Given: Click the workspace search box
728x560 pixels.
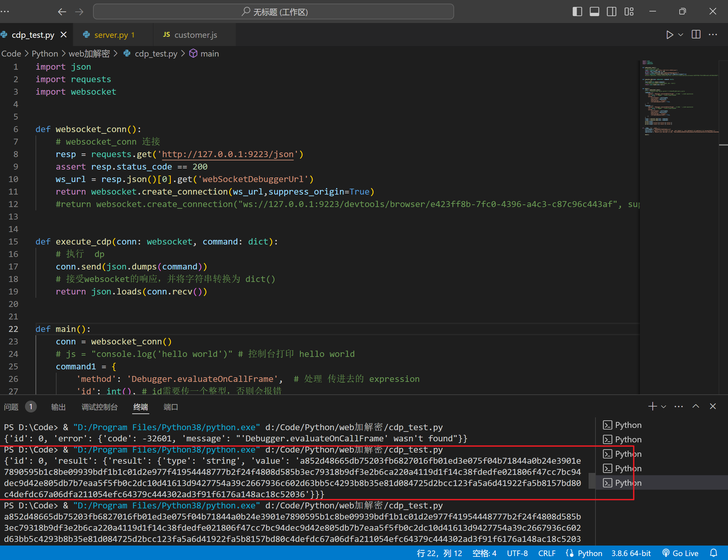Looking at the screenshot, I should [273, 12].
